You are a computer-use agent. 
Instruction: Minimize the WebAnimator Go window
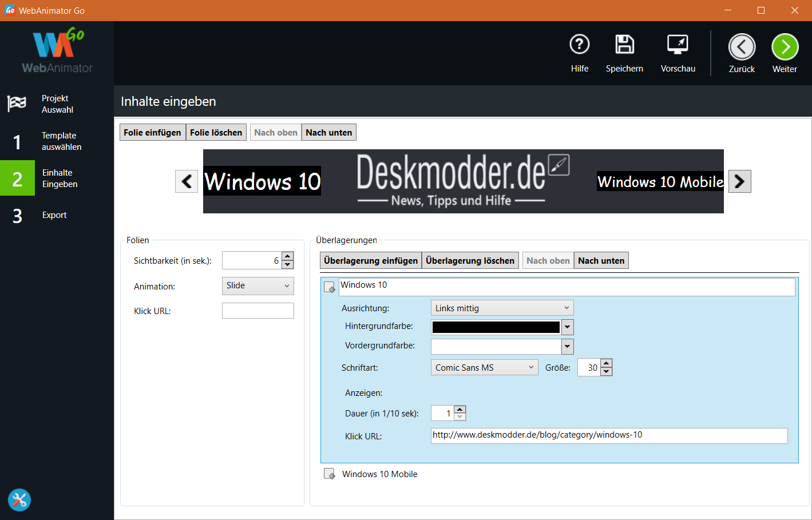click(728, 10)
